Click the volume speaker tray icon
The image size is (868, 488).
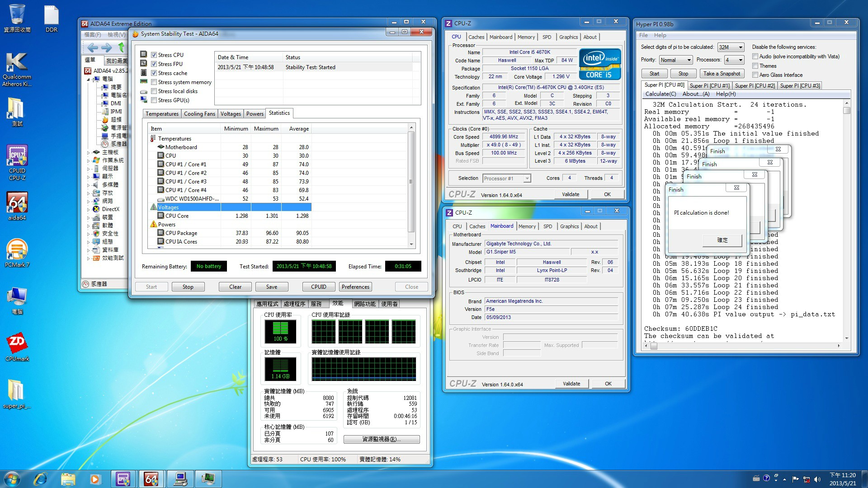[817, 479]
